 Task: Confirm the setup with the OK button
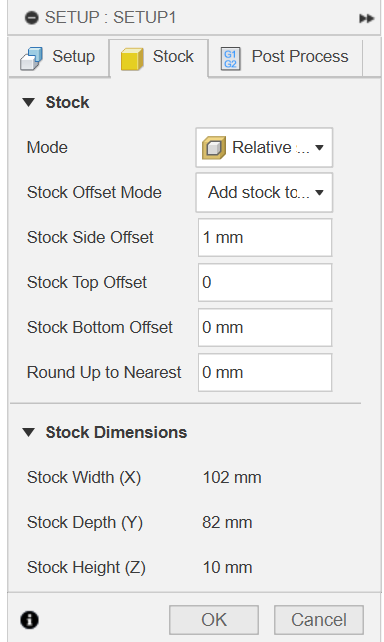[214, 620]
